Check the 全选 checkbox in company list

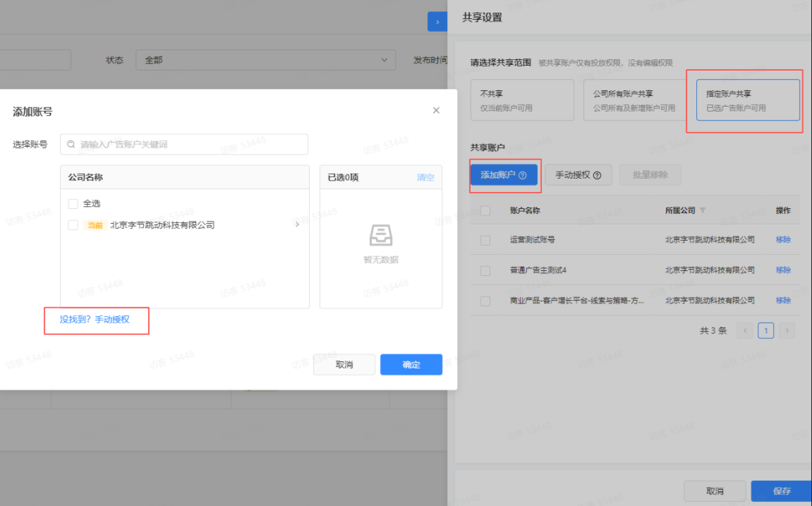coord(73,204)
